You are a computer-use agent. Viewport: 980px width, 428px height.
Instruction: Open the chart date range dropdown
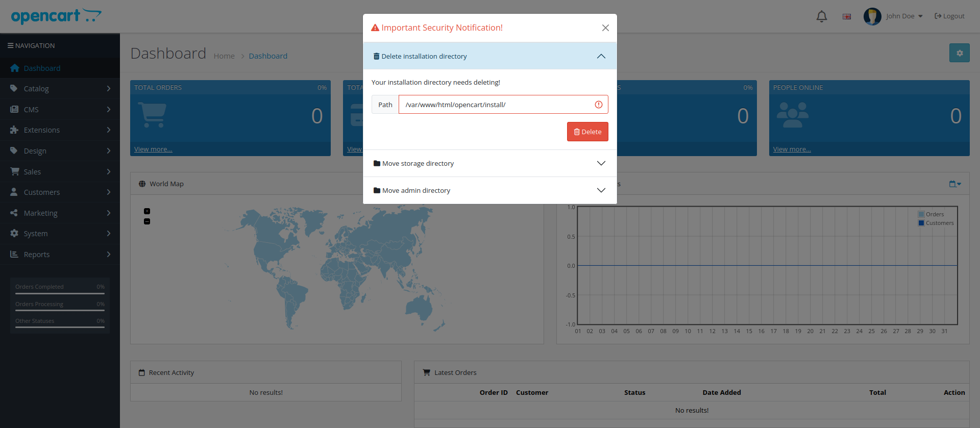pyautogui.click(x=955, y=184)
